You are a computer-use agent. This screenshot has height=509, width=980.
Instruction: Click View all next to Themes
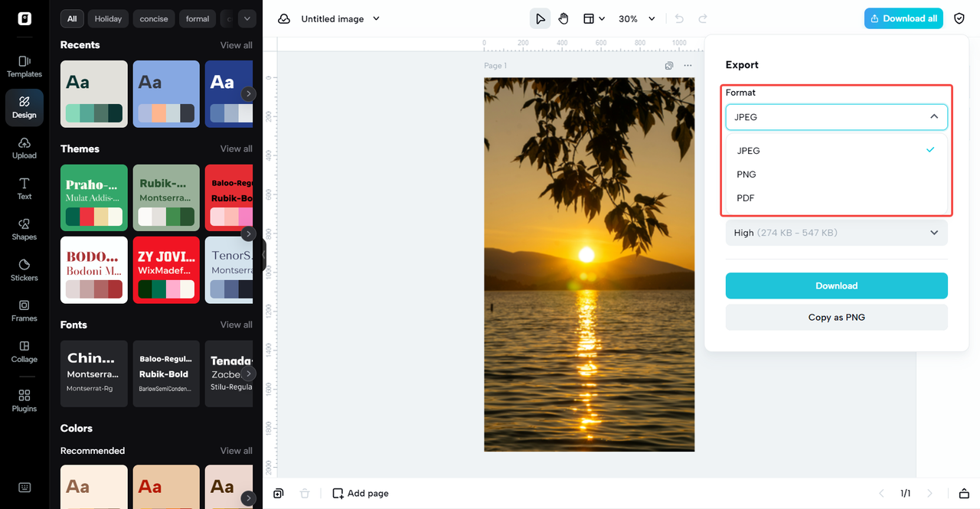click(x=236, y=148)
